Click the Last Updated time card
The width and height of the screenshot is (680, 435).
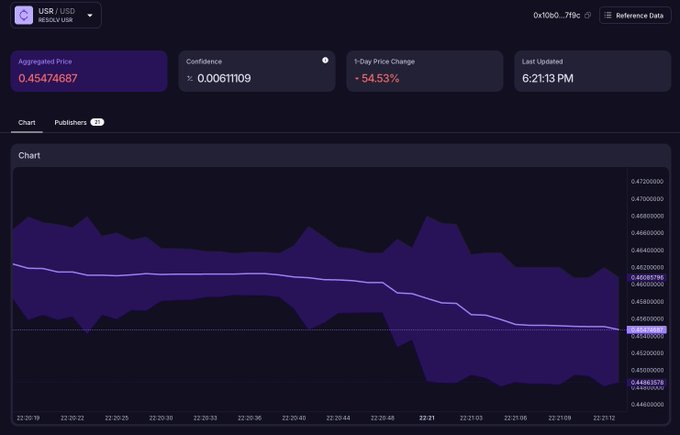(x=592, y=71)
